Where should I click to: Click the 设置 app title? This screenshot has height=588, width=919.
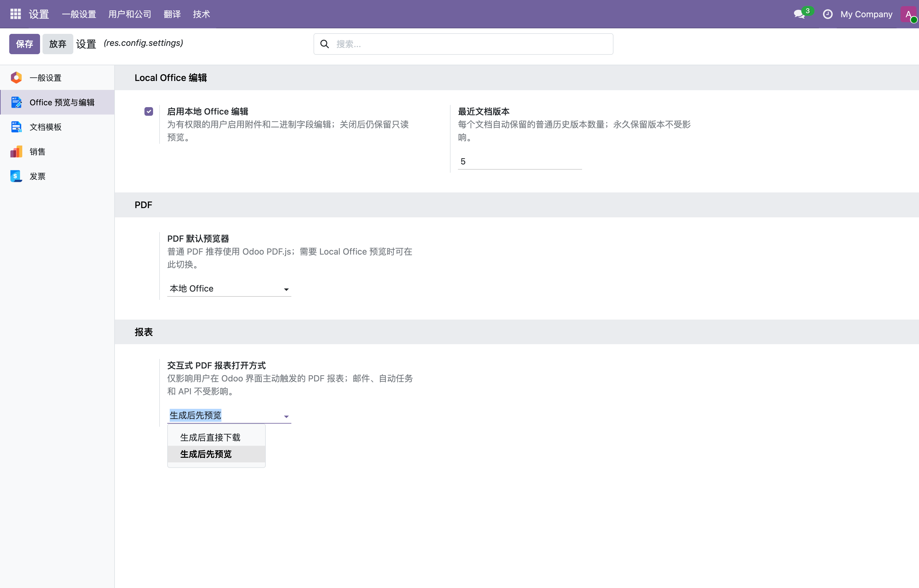(x=39, y=14)
